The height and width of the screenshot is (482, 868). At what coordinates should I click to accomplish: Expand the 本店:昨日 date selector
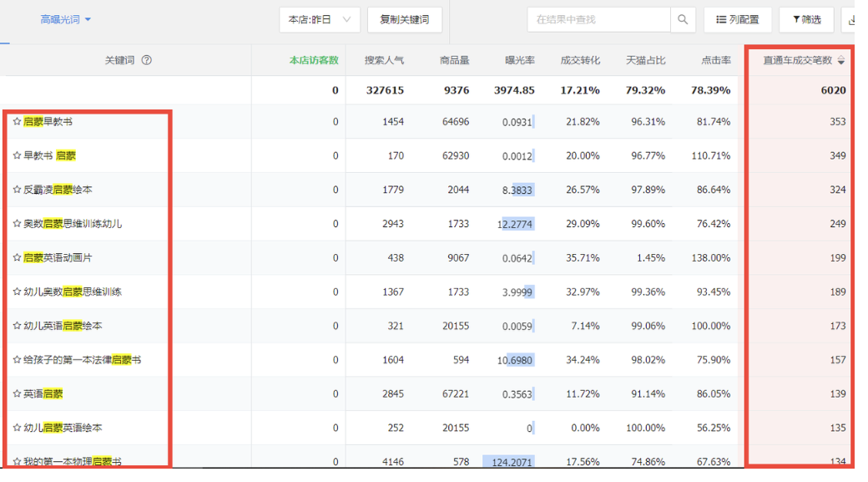320,19
